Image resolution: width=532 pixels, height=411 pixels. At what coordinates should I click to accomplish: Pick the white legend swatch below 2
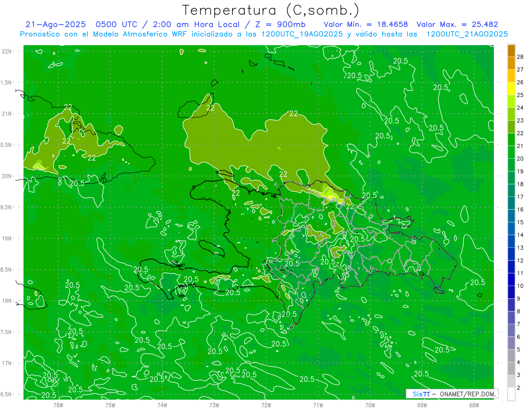coord(511,394)
